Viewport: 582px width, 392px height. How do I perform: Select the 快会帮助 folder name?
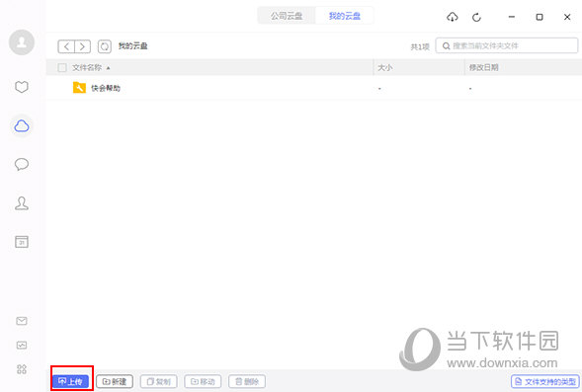106,88
